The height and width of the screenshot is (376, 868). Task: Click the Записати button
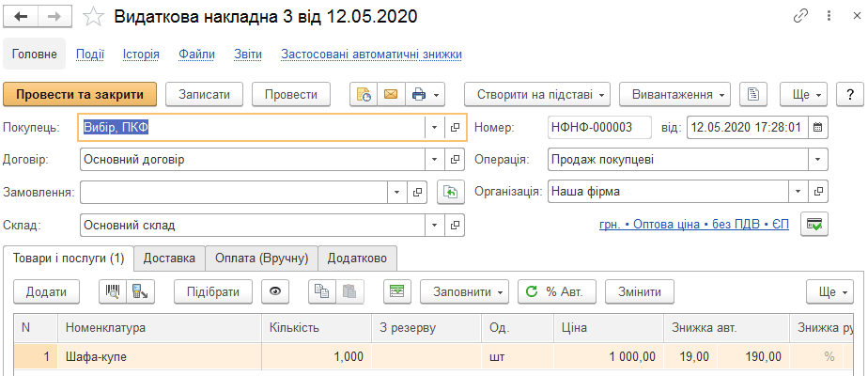click(204, 95)
